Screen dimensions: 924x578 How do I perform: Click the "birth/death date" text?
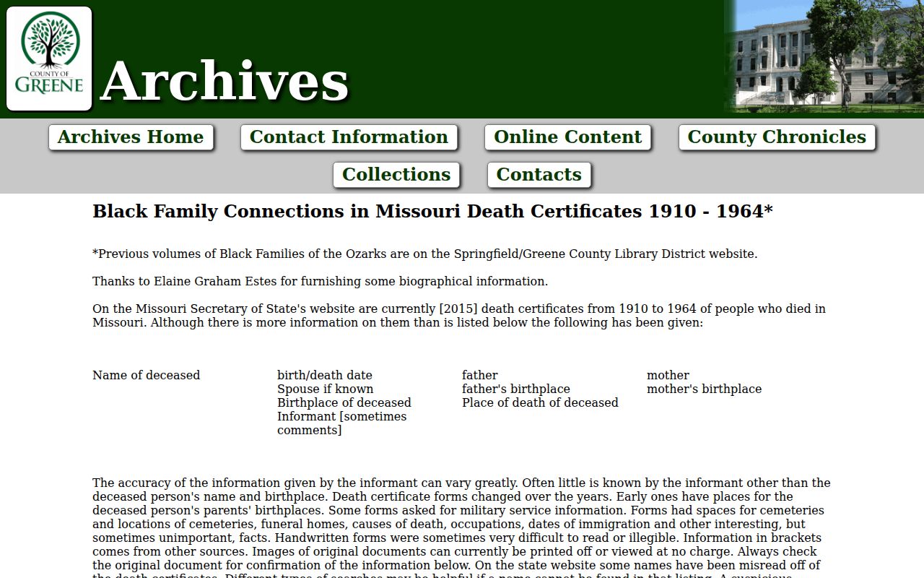click(325, 375)
